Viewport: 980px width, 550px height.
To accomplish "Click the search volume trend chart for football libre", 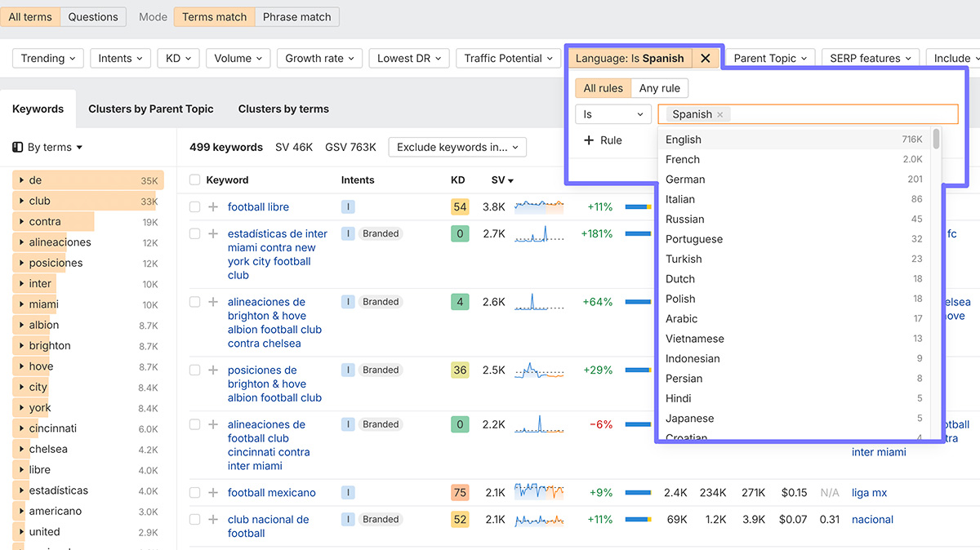I will pos(539,207).
